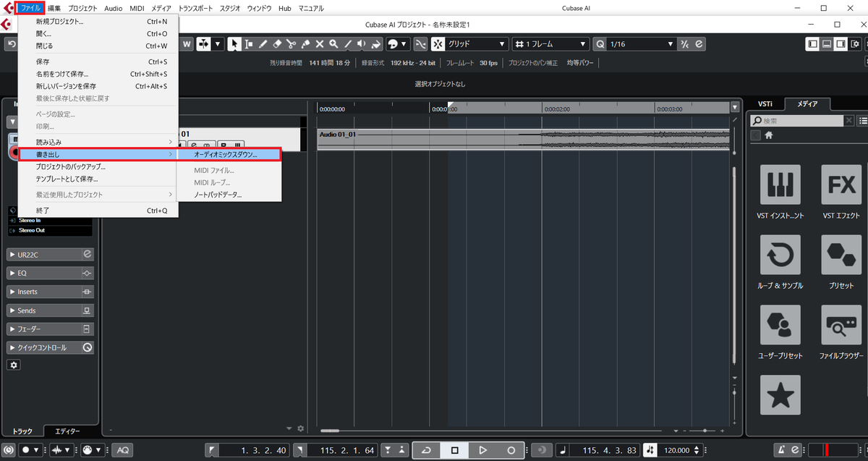The image size is (868, 461).
Task: Toggle the tempo track button
Action: pyautogui.click(x=650, y=449)
